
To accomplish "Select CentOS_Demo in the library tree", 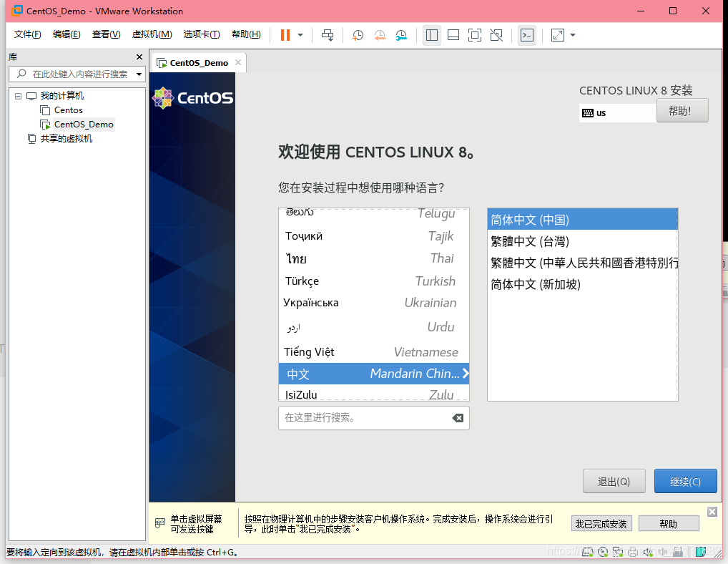I will click(x=84, y=125).
